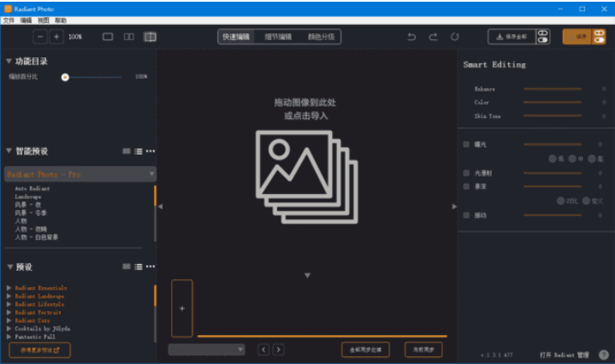This screenshot has width=615, height=364.
Task: Switch to the 细节编辑 tab
Action: click(x=277, y=37)
